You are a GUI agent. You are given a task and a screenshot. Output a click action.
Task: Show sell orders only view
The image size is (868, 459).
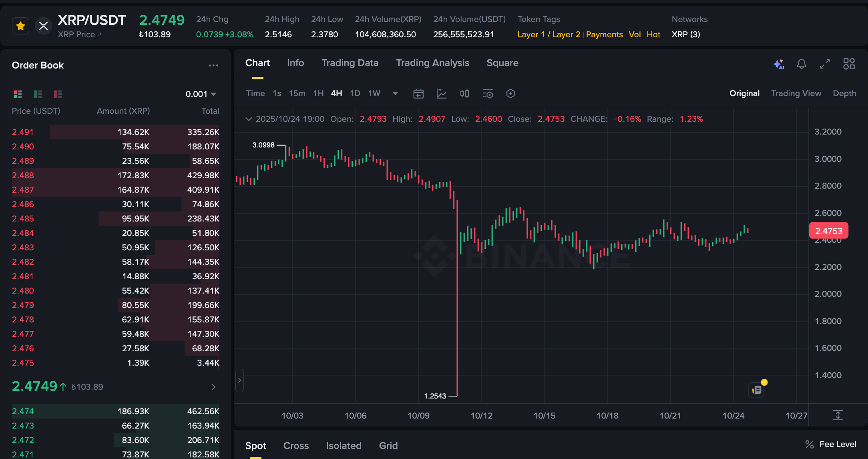tap(58, 94)
